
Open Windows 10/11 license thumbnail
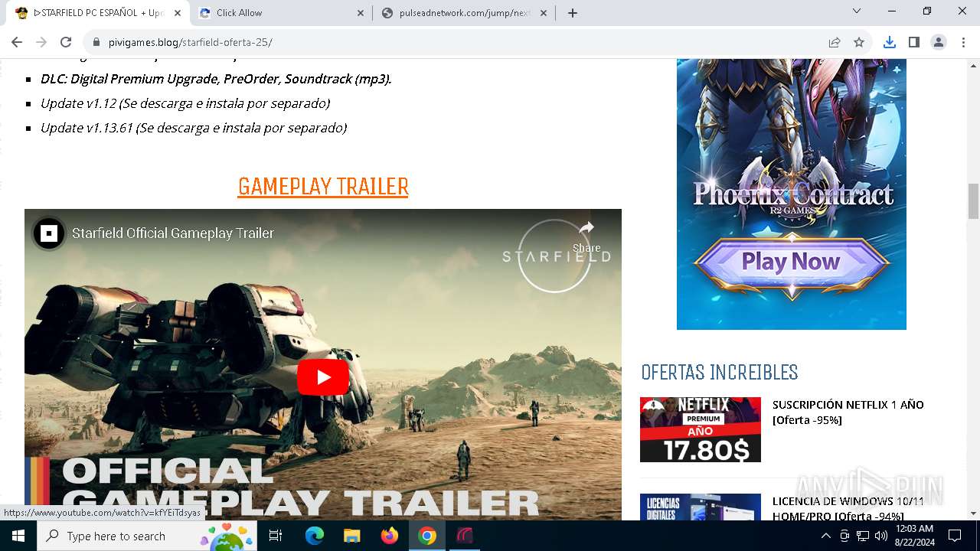click(701, 507)
